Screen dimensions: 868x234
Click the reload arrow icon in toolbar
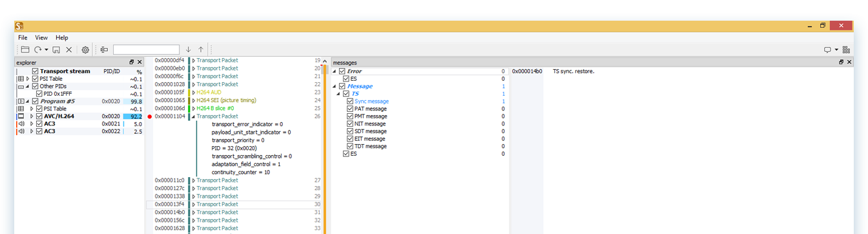click(38, 50)
